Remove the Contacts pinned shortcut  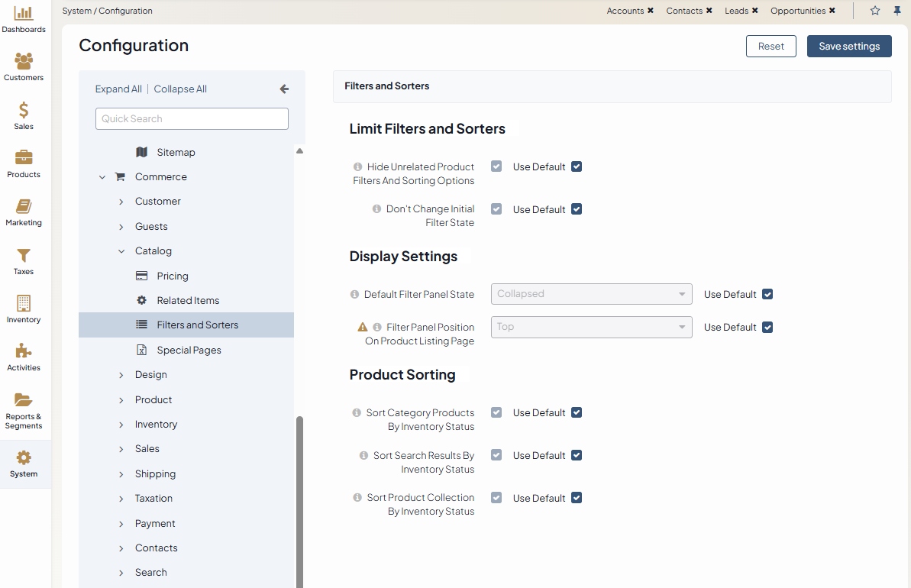[709, 11]
